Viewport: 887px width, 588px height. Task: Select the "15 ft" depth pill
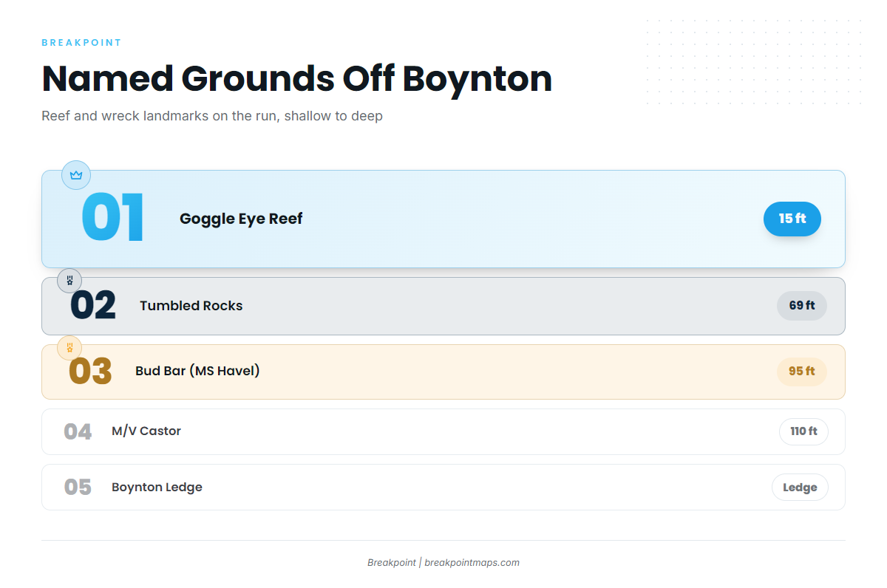click(792, 219)
